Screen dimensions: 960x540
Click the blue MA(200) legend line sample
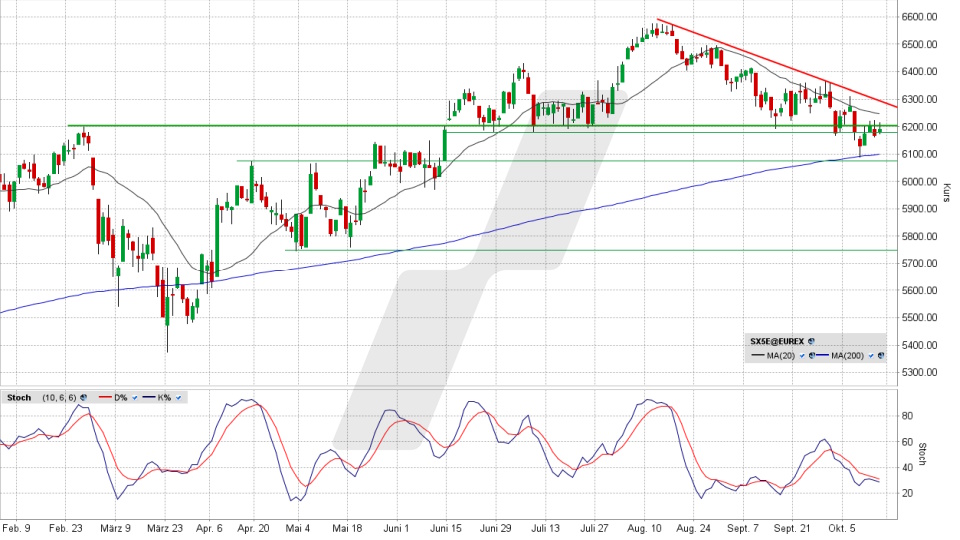822,355
